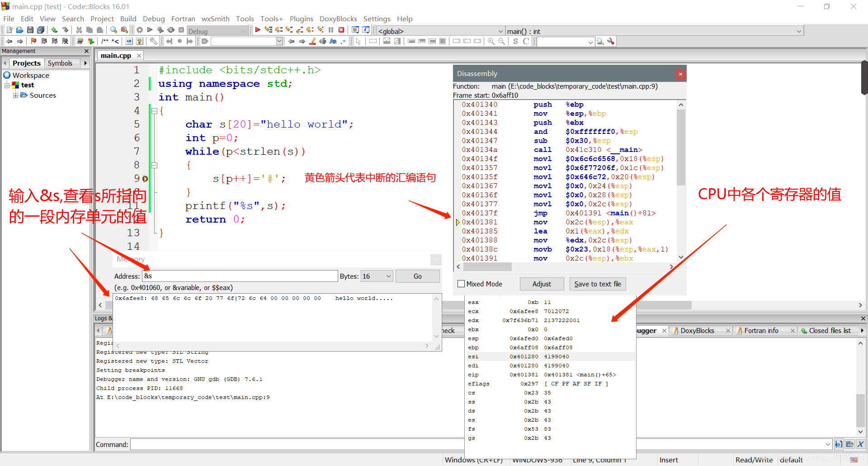Click the Disassembly horizontal scrollbar thumb

click(x=487, y=267)
